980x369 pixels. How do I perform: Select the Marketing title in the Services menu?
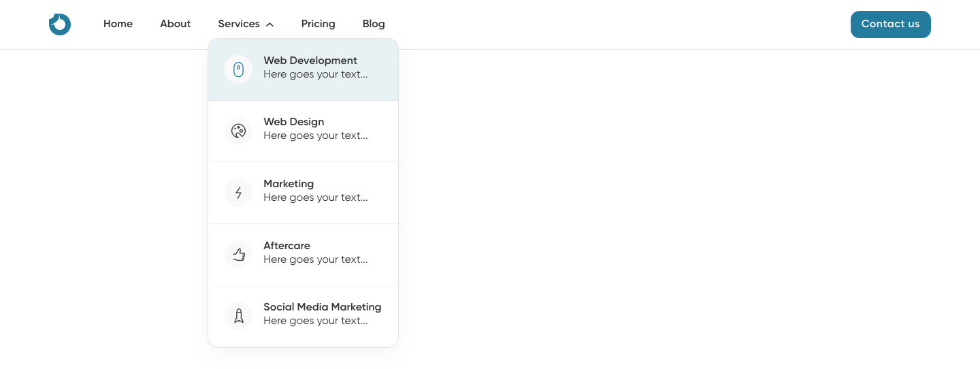[289, 184]
